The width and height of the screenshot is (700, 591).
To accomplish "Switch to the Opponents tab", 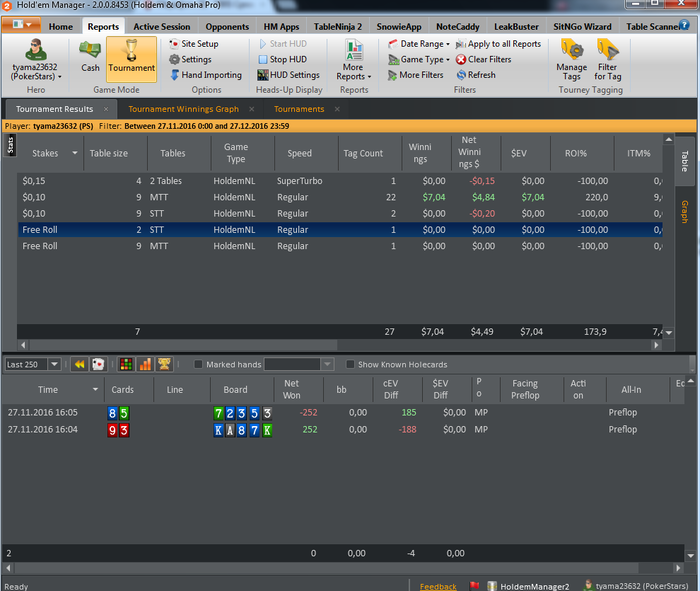I will point(227,27).
